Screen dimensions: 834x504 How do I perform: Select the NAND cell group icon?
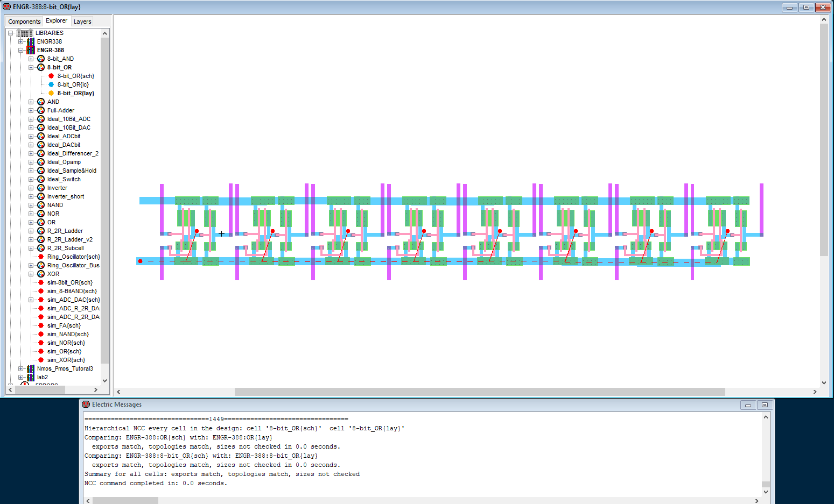41,205
